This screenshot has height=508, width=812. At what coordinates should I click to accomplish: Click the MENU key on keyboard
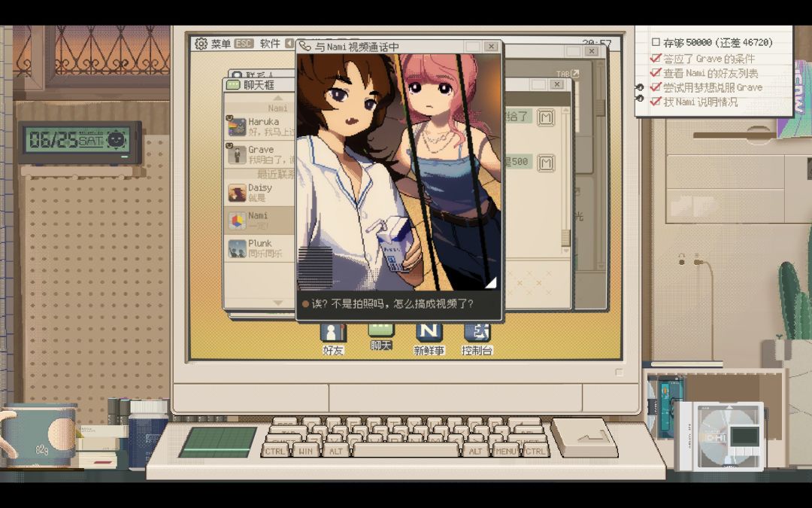pos(505,451)
